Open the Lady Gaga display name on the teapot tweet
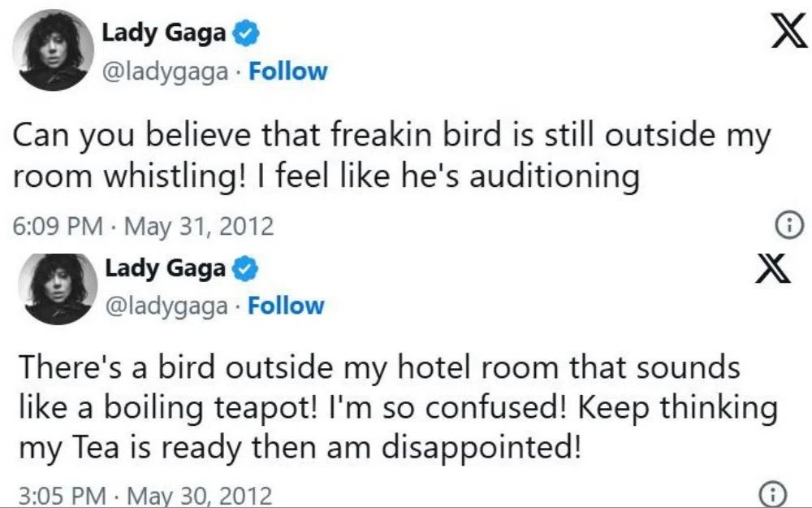The width and height of the screenshot is (812, 508). pos(164,268)
